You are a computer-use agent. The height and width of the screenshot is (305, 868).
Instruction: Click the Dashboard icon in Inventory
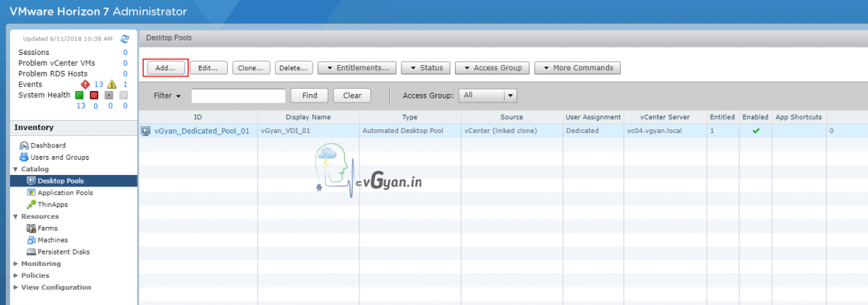(24, 145)
